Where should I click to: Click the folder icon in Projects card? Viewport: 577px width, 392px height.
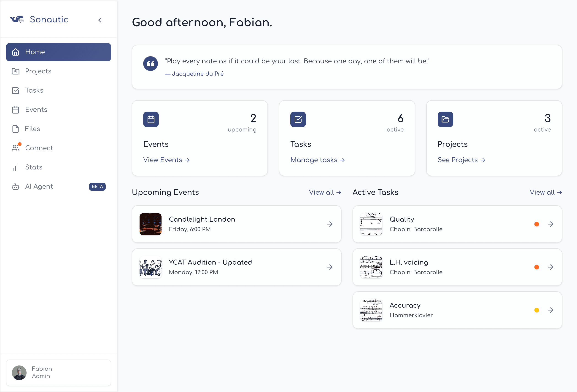[445, 119]
